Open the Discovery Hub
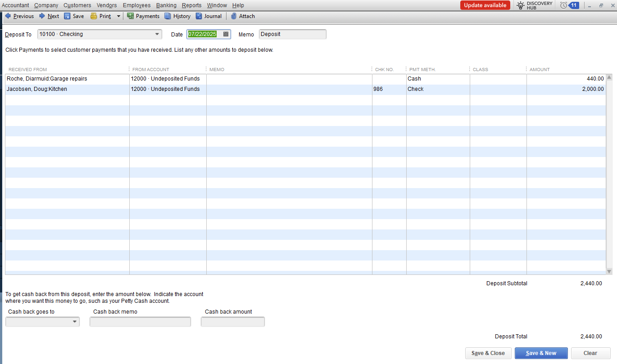Screen dimensions: 617x364 coord(534,5)
